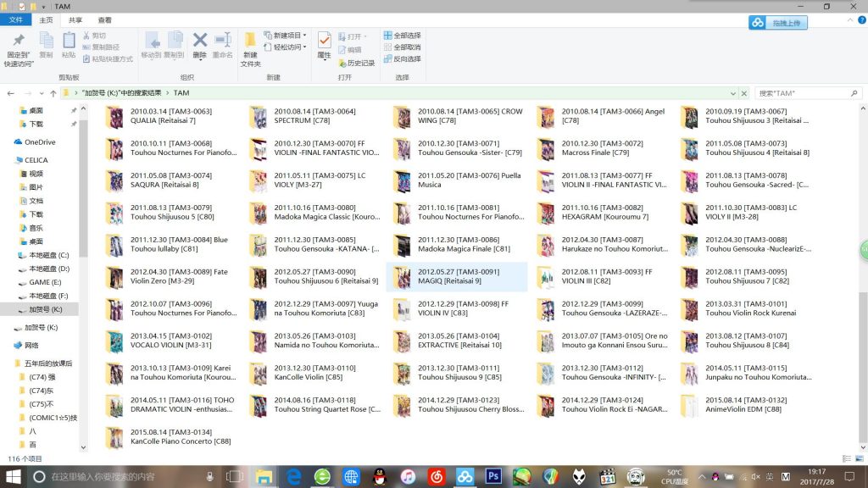Click Edit (编辑) in ribbon
The height and width of the screenshot is (488, 868).
pyautogui.click(x=350, y=50)
